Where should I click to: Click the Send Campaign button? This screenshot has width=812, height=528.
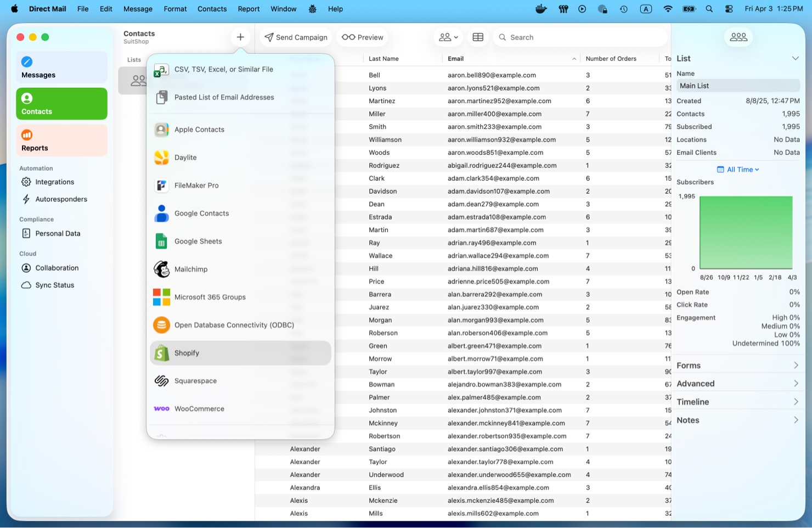pyautogui.click(x=296, y=37)
